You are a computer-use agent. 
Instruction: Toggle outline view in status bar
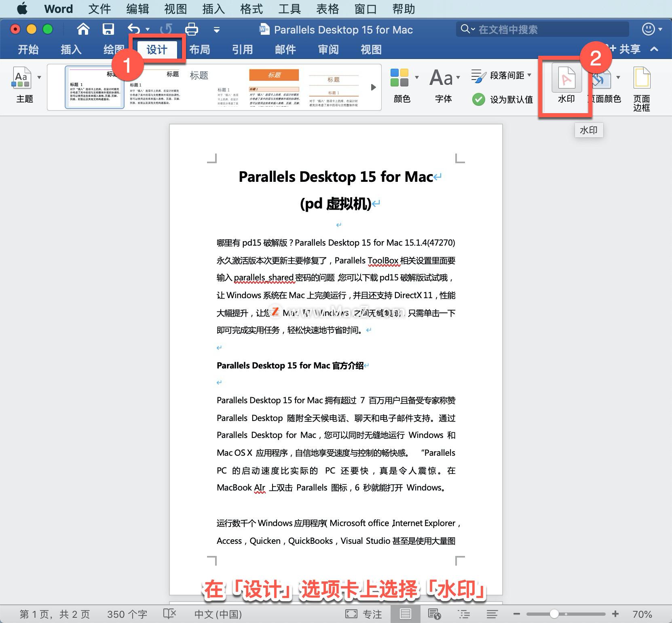[x=463, y=614]
